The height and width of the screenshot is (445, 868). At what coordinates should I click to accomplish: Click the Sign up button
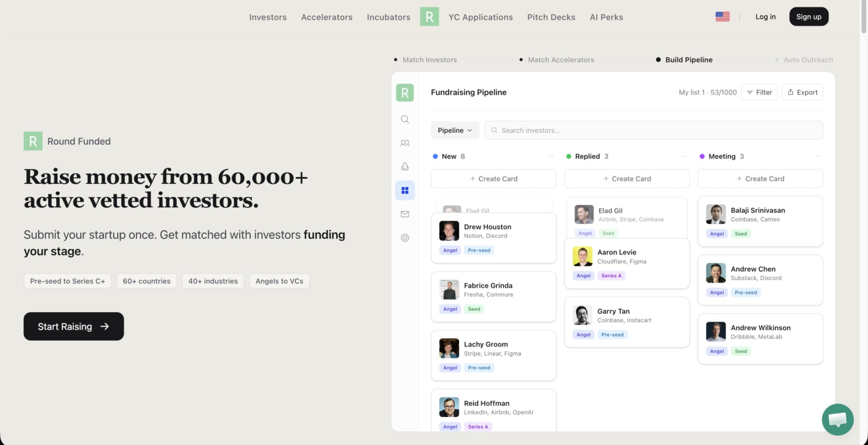809,16
